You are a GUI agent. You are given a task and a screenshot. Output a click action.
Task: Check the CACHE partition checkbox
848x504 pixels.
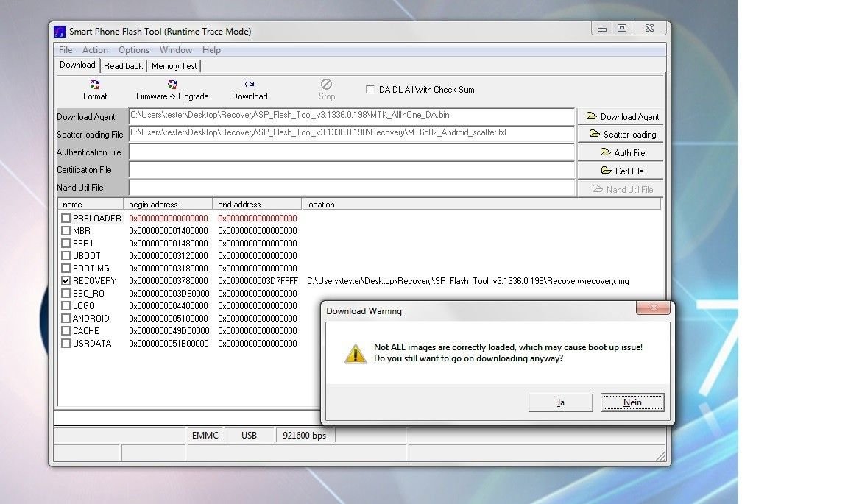pyautogui.click(x=66, y=331)
